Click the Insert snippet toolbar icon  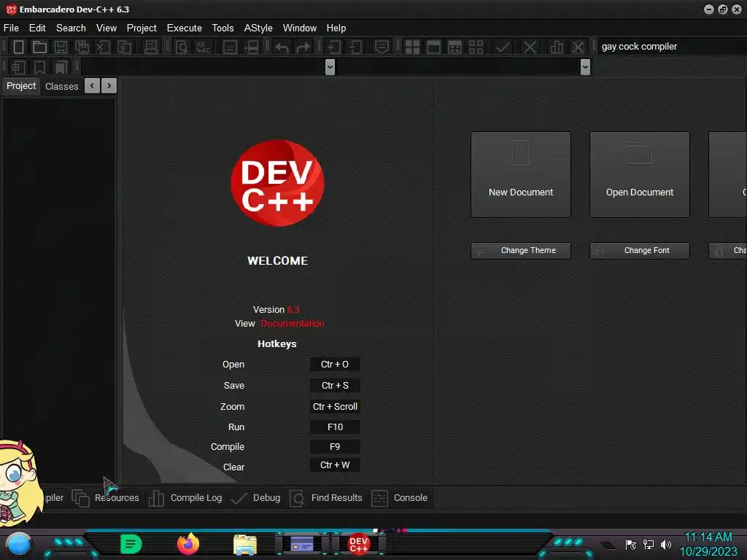(x=18, y=67)
